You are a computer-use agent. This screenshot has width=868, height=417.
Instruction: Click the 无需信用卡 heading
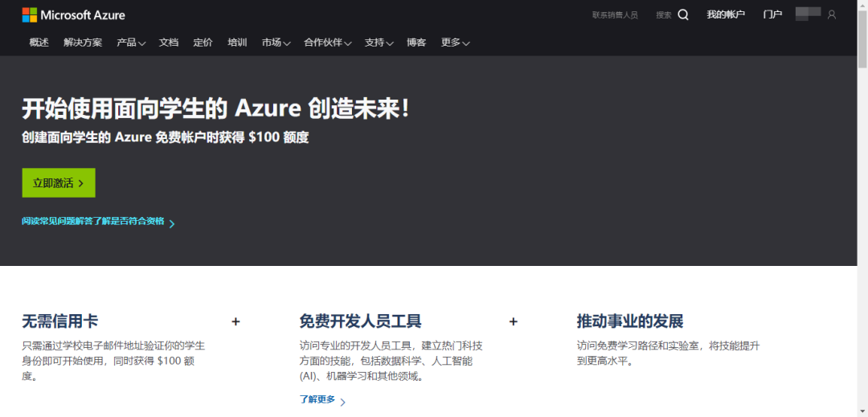60,321
